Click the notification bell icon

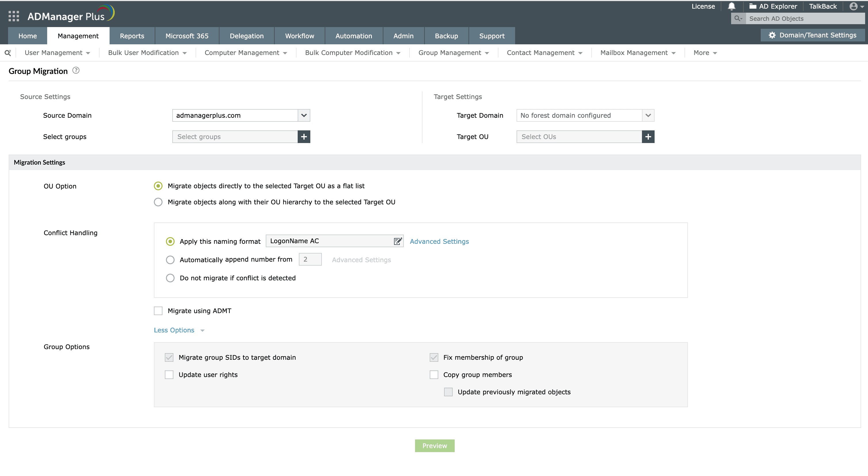(x=731, y=6)
